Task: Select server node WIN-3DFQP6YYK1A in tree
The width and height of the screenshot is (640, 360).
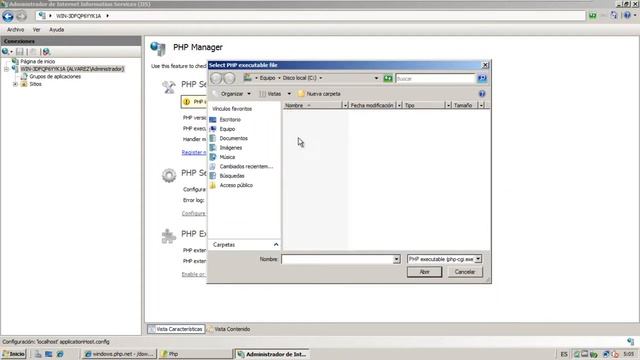Action: (x=72, y=69)
